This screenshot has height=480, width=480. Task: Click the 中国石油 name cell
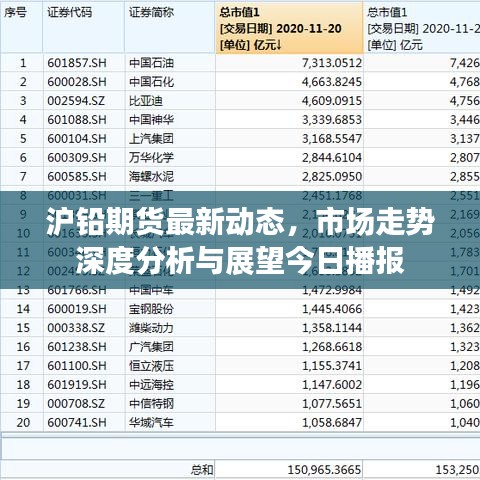tap(151, 63)
